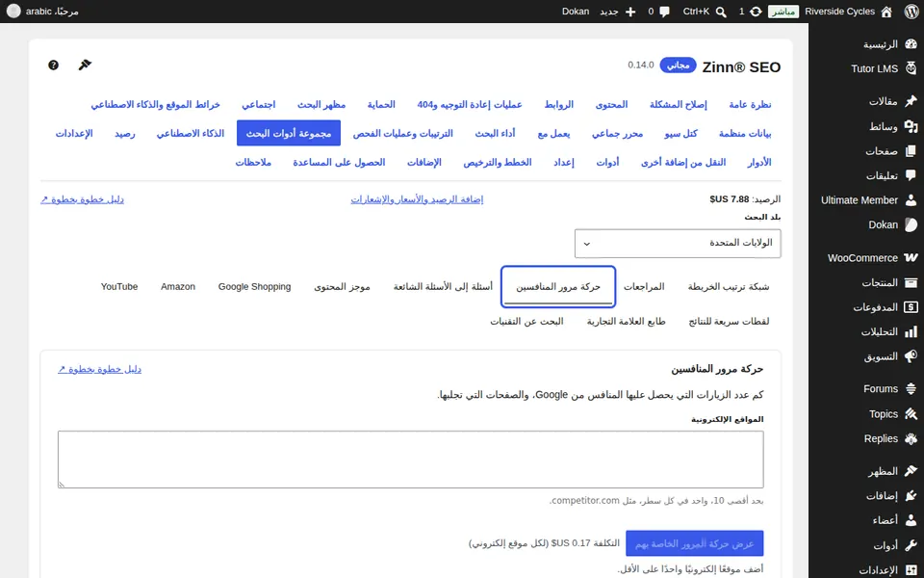The height and width of the screenshot is (578, 924).
Task: Select the حركة مرور المنافسين tab
Action: click(558, 287)
